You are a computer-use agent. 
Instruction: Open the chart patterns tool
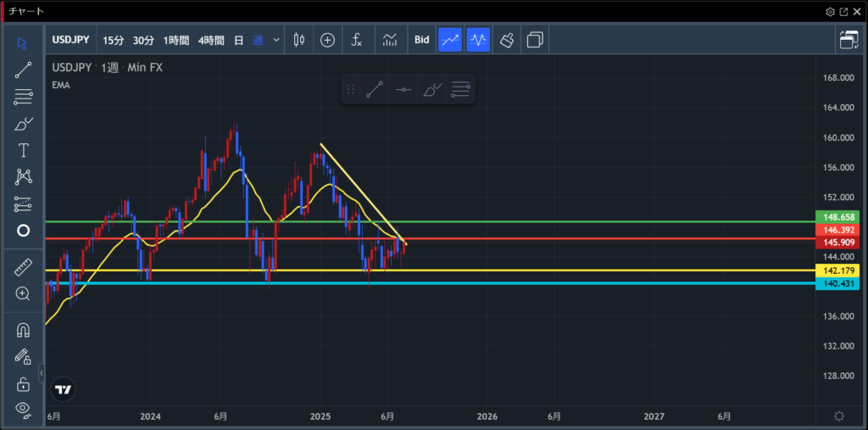(23, 176)
